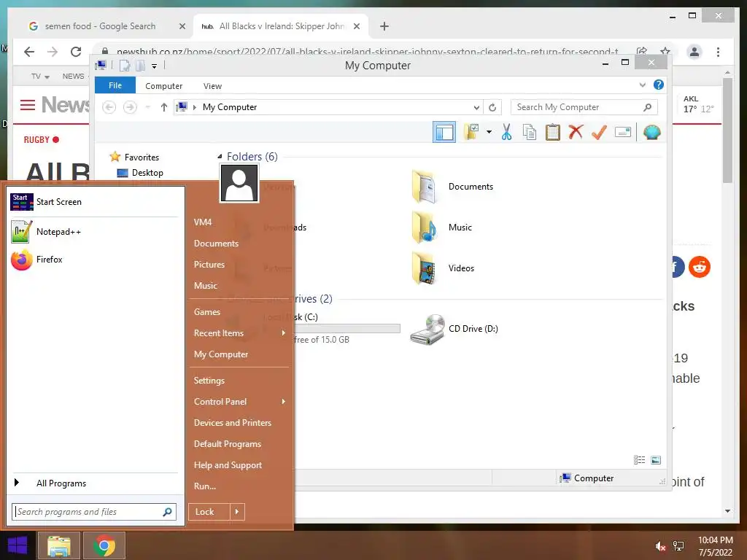Expand the Control Panel submenu arrow
This screenshot has width=747, height=560.
[284, 402]
